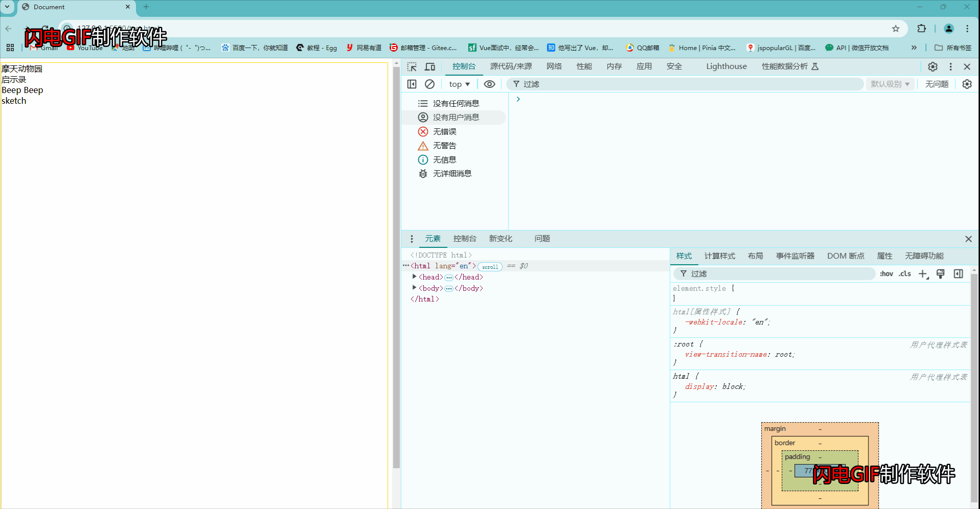This screenshot has height=509, width=980.
Task: Open the Chrome profile avatar
Action: point(949,29)
